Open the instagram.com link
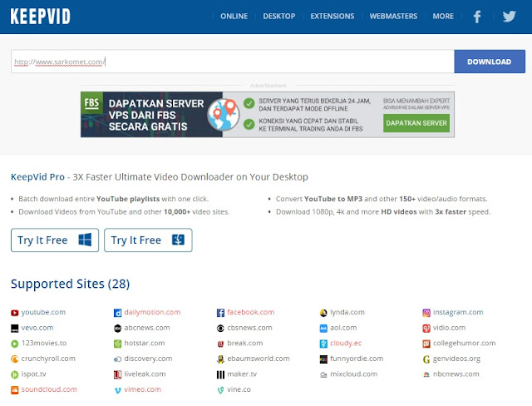The image size is (532, 406). [458, 312]
